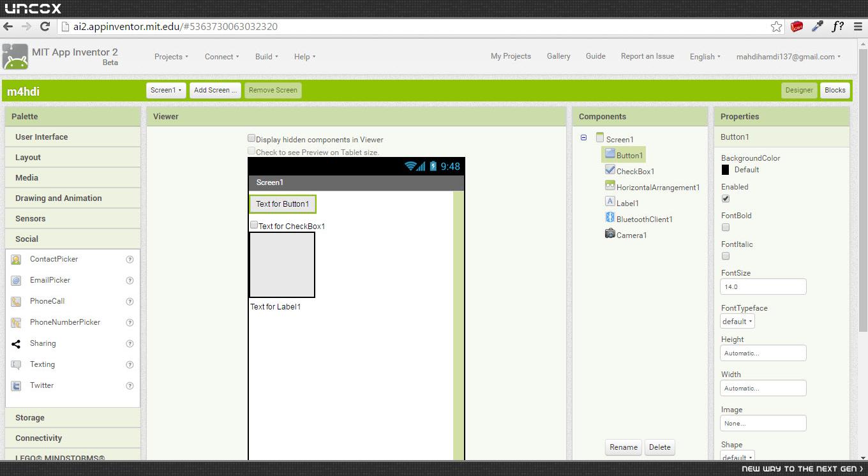The image size is (868, 476).
Task: Open help for PhoneCall component
Action: tap(130, 302)
